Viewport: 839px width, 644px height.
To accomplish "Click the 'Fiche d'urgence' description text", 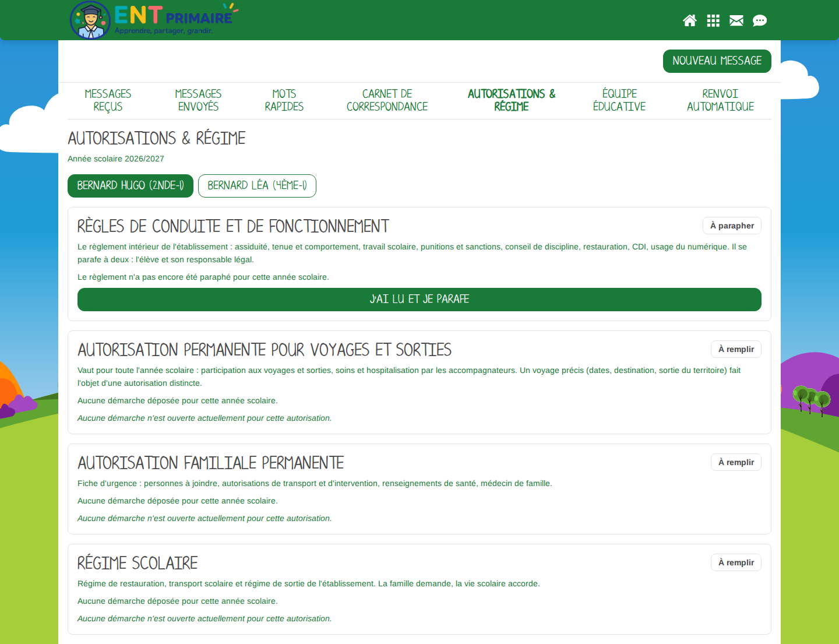I will [315, 483].
